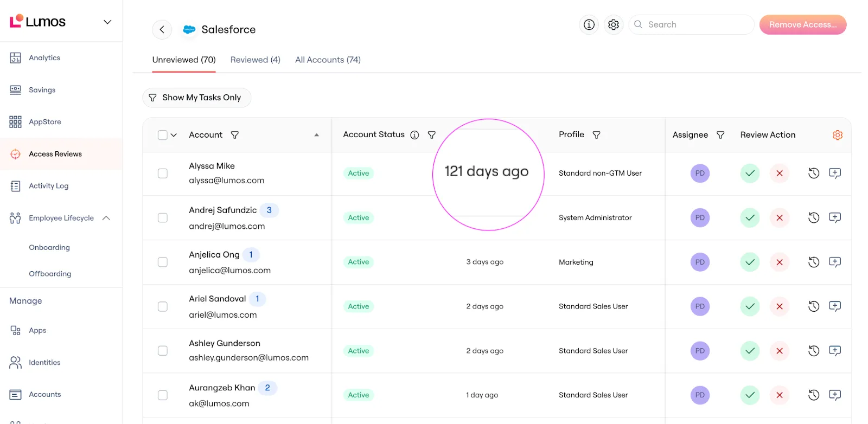This screenshot has height=424, width=868.
Task: Click the Lumos logo
Action: tap(37, 22)
